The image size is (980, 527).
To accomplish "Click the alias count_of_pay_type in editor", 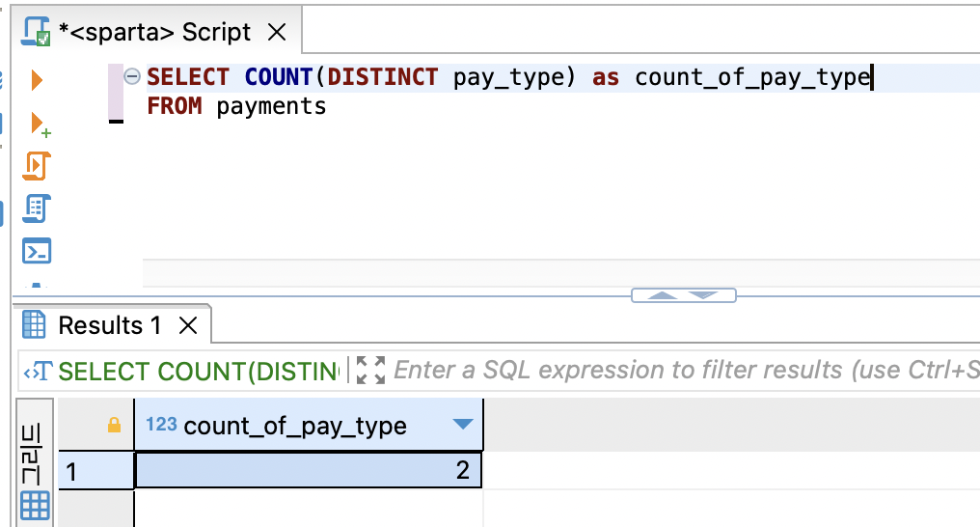I will 752,78.
